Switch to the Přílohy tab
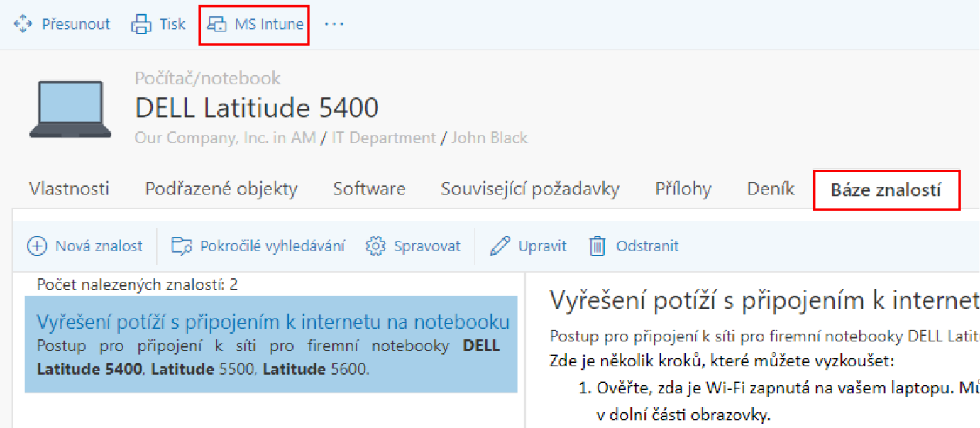980x428 pixels. pos(683,189)
